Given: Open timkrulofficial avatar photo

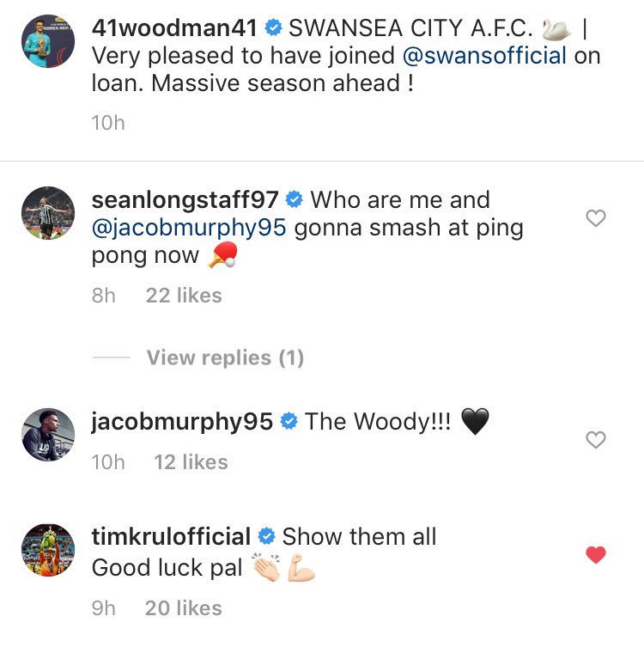Looking at the screenshot, I should [x=48, y=550].
